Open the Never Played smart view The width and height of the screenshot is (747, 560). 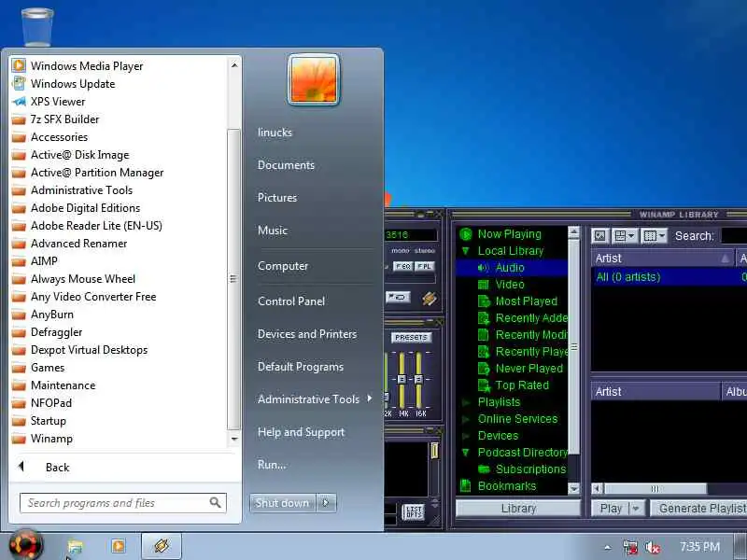(x=529, y=368)
